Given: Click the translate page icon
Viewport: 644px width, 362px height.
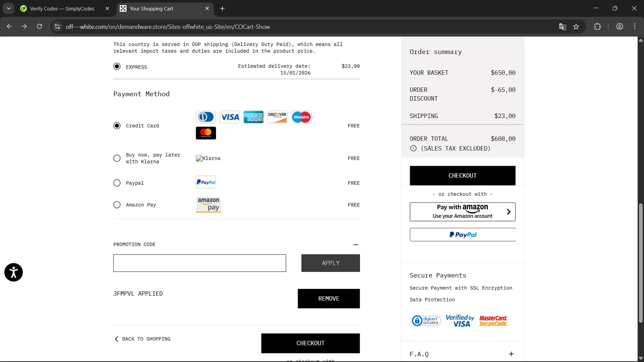Looking at the screenshot, I should pos(562,27).
